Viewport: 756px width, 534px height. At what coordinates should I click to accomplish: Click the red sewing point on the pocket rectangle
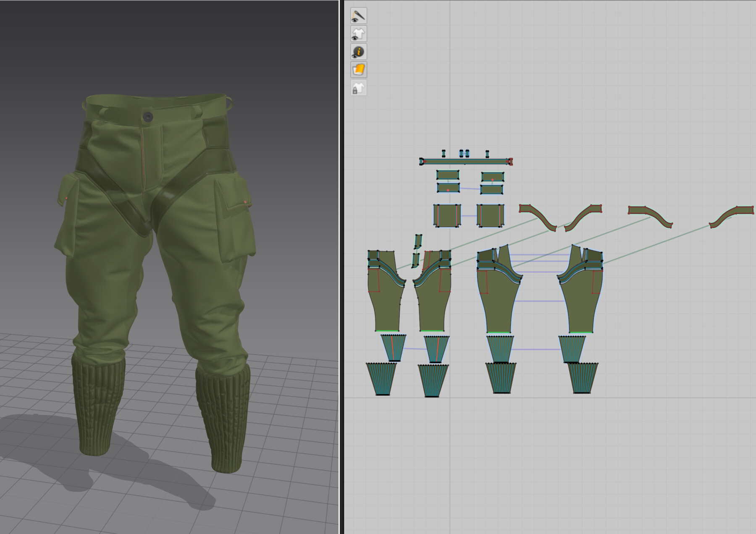pos(448,190)
